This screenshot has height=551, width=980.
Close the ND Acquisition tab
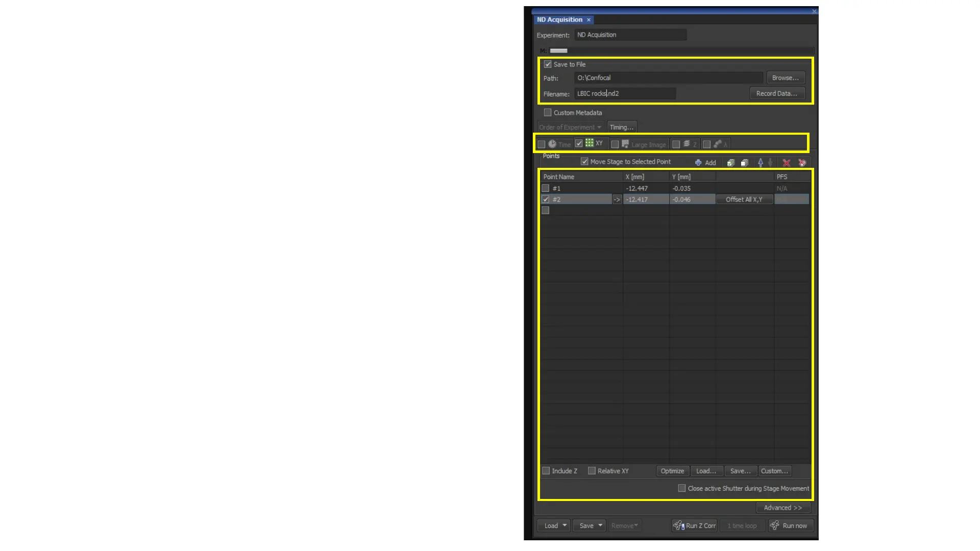[x=589, y=20]
